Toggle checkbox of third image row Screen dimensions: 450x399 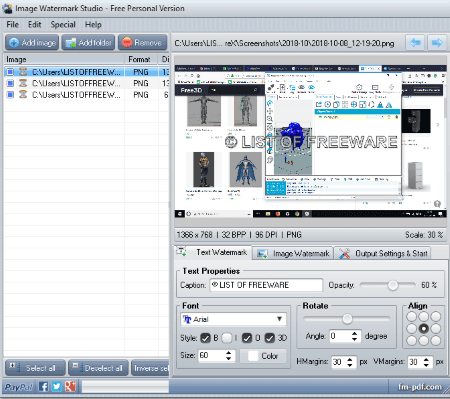coord(10,95)
